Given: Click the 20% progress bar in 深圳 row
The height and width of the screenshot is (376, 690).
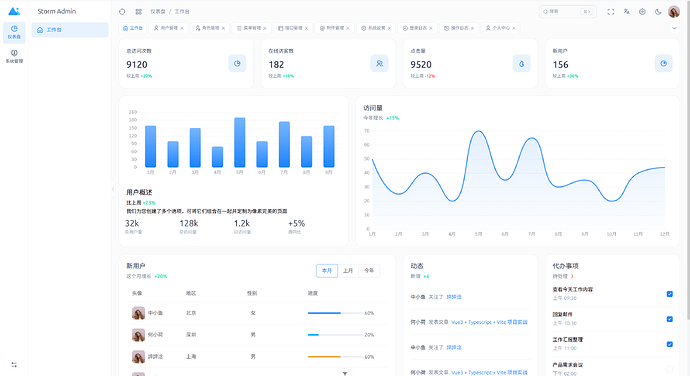Looking at the screenshot, I should click(335, 335).
